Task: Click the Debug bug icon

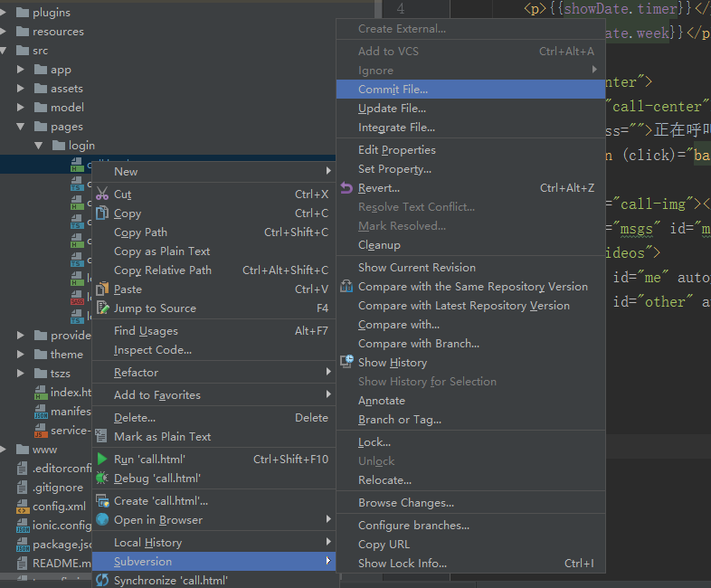Action: (102, 478)
